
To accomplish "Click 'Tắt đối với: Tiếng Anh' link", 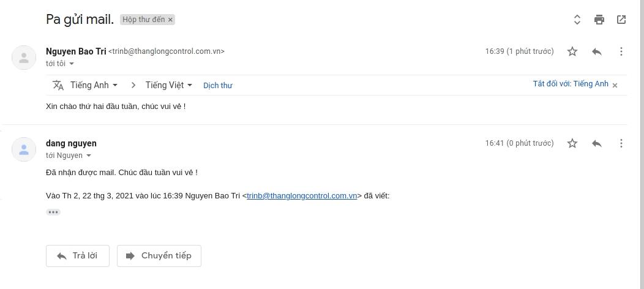I will pyautogui.click(x=571, y=84).
